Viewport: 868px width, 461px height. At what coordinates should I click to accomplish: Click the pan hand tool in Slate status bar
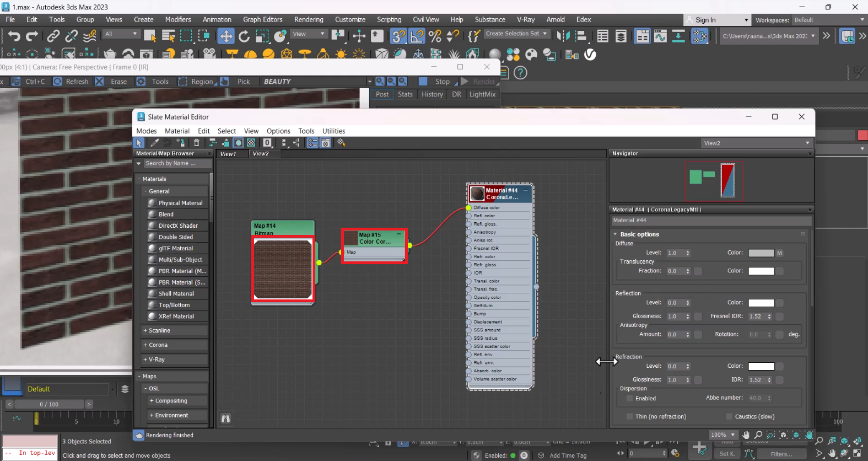click(746, 435)
